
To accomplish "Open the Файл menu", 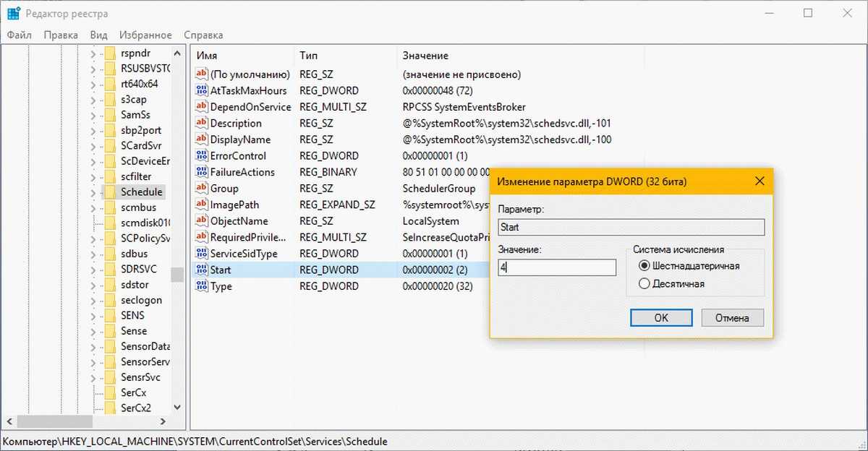I will [20, 35].
